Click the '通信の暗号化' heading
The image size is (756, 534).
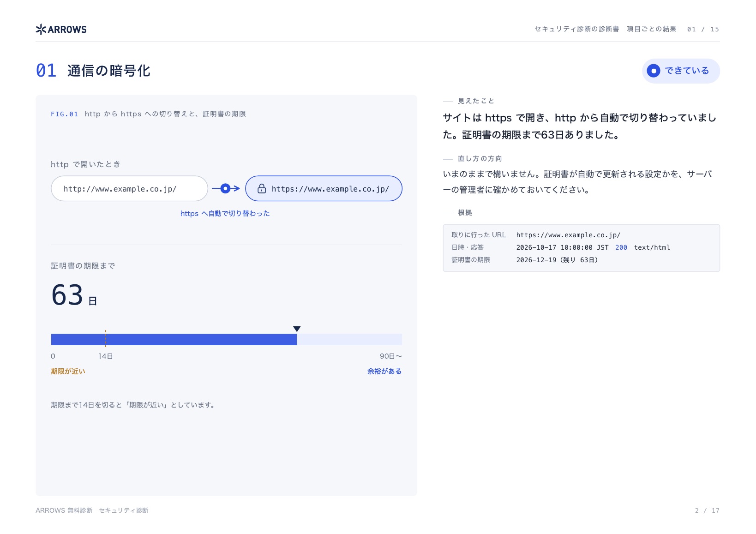coord(109,71)
